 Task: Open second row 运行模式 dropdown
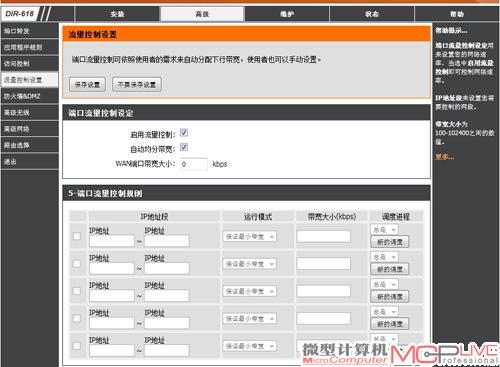point(250,264)
